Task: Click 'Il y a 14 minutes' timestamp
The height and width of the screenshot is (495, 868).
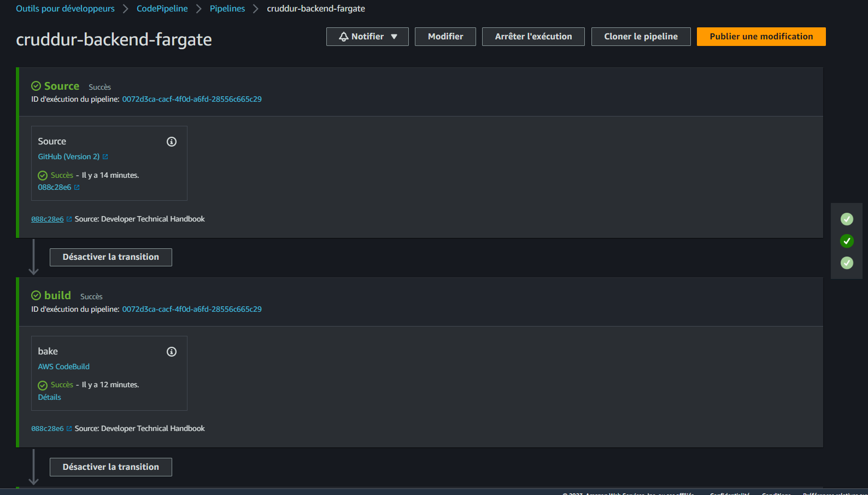Action: point(110,175)
